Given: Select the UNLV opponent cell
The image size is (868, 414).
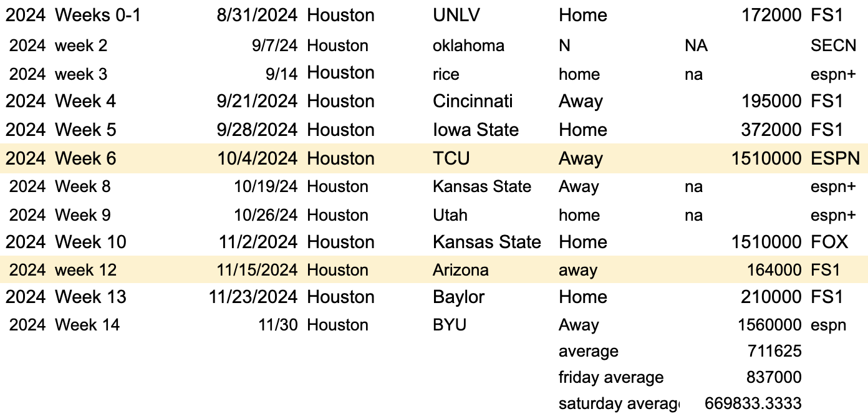Looking at the screenshot, I should (456, 16).
